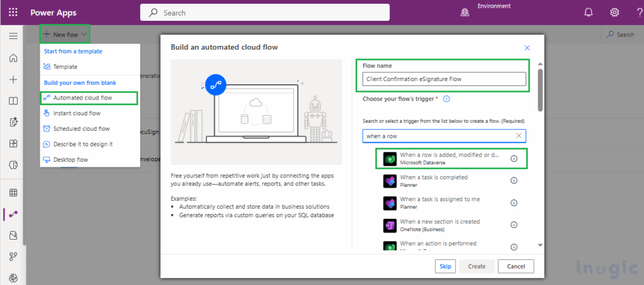
Task: Click the notifications bell icon
Action: (x=589, y=12)
